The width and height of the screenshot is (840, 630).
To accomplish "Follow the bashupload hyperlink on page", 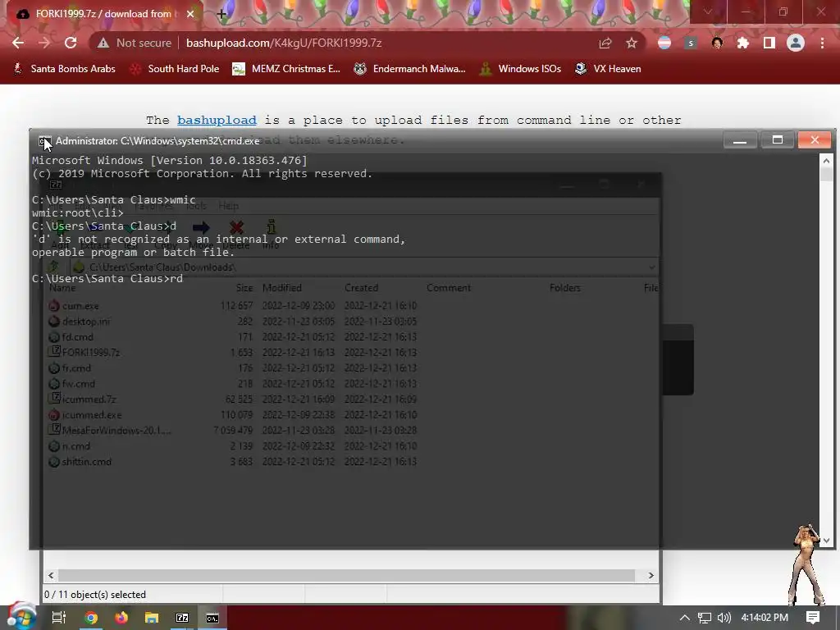I will tap(217, 120).
